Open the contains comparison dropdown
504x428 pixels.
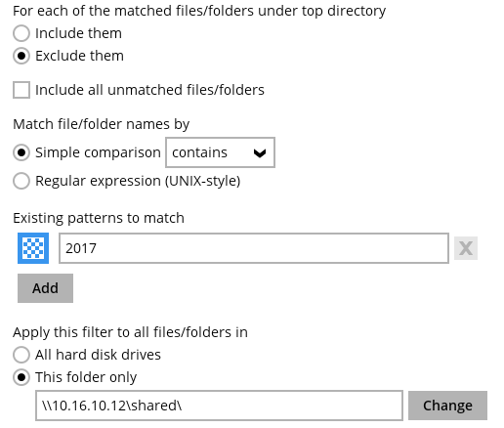tap(221, 152)
